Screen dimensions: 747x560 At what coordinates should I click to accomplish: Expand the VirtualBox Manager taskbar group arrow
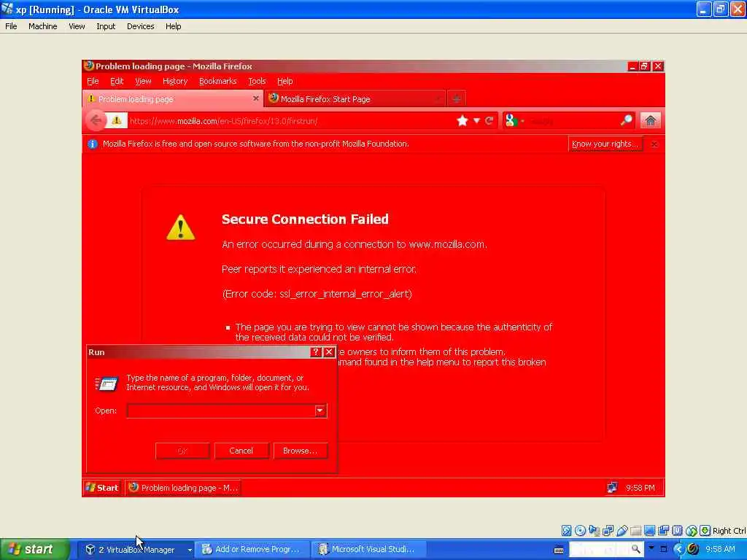click(x=189, y=550)
